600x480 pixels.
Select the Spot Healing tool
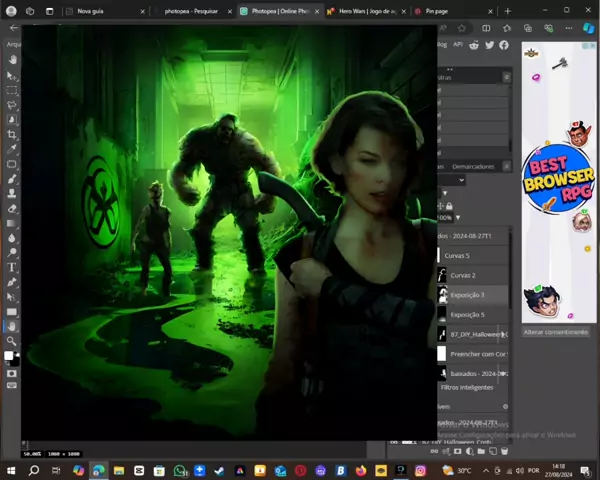(12, 164)
